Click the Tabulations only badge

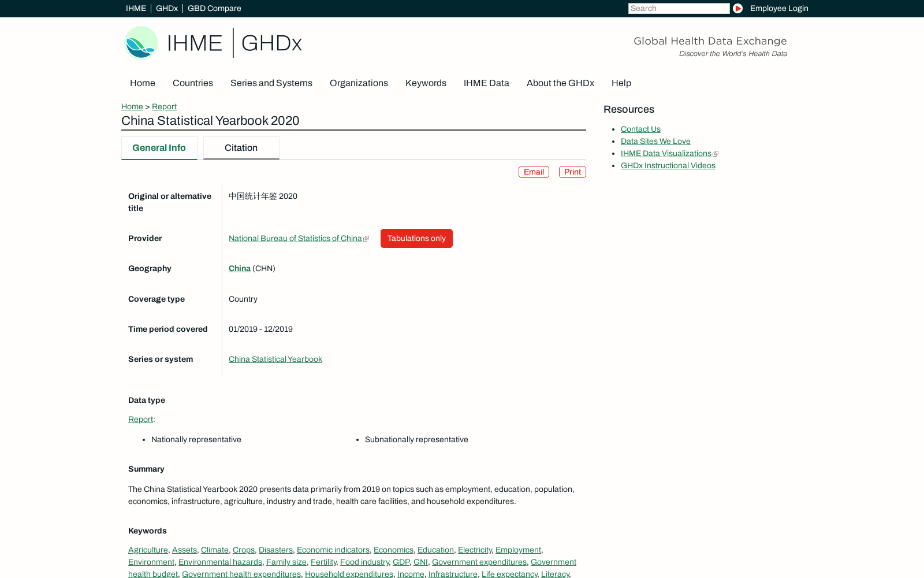pos(416,239)
